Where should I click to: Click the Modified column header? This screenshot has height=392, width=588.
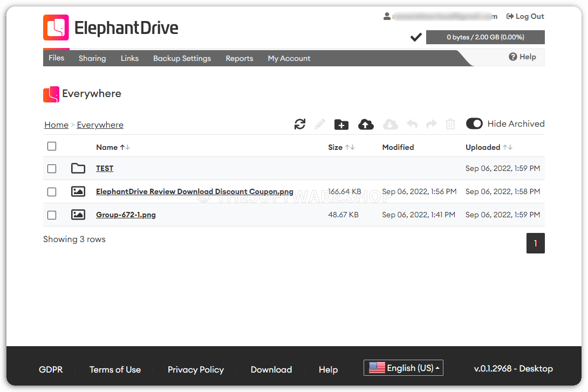click(x=398, y=147)
